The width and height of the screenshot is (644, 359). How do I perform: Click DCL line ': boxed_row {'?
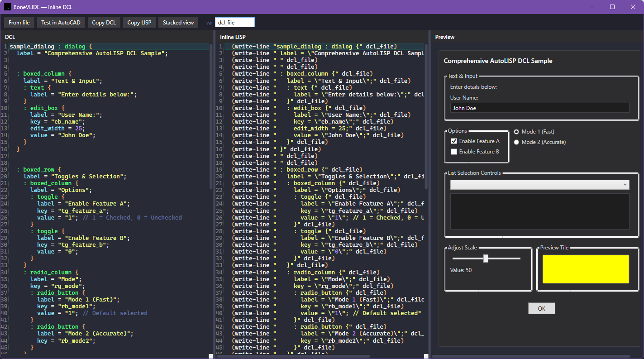(x=38, y=170)
